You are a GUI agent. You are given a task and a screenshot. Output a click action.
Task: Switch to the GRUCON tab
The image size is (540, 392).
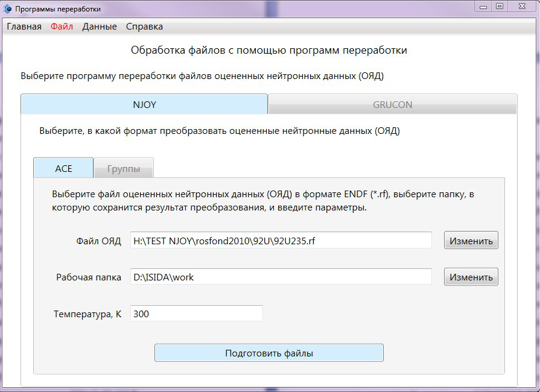392,104
